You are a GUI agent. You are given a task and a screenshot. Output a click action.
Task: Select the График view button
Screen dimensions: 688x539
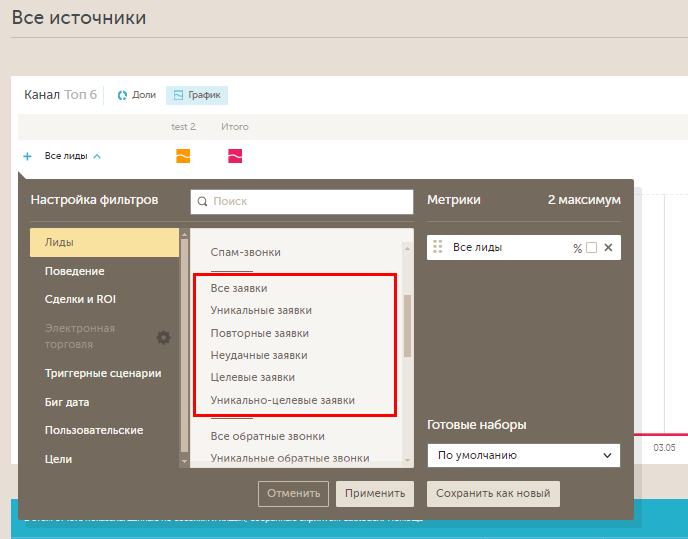pos(197,95)
